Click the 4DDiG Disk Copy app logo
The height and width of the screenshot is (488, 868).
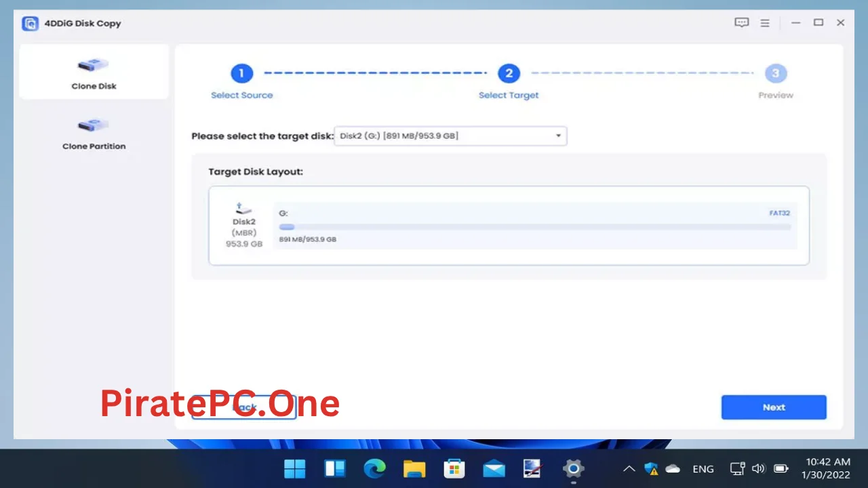click(30, 23)
